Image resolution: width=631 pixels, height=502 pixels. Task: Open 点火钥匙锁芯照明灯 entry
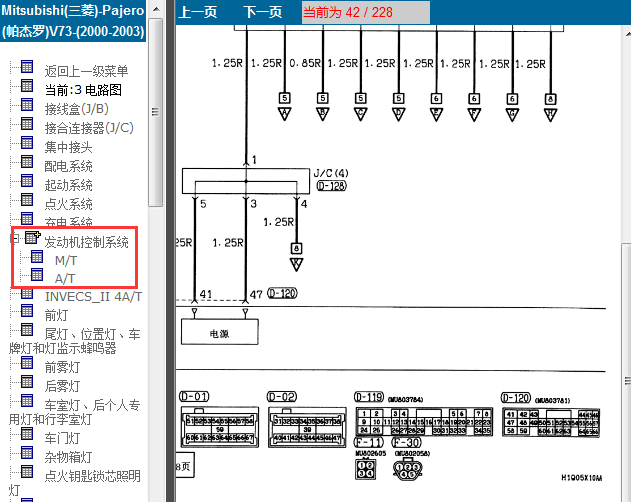tap(74, 482)
